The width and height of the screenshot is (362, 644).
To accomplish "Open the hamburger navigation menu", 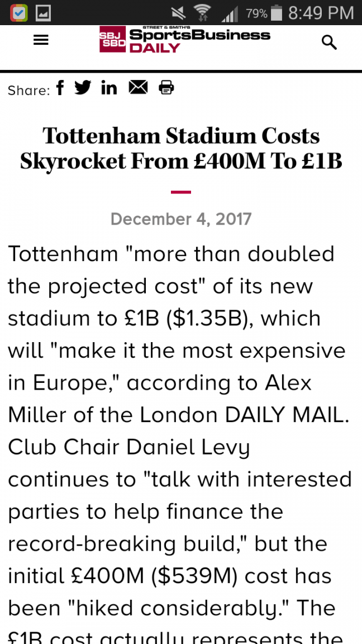I will pyautogui.click(x=41, y=40).
